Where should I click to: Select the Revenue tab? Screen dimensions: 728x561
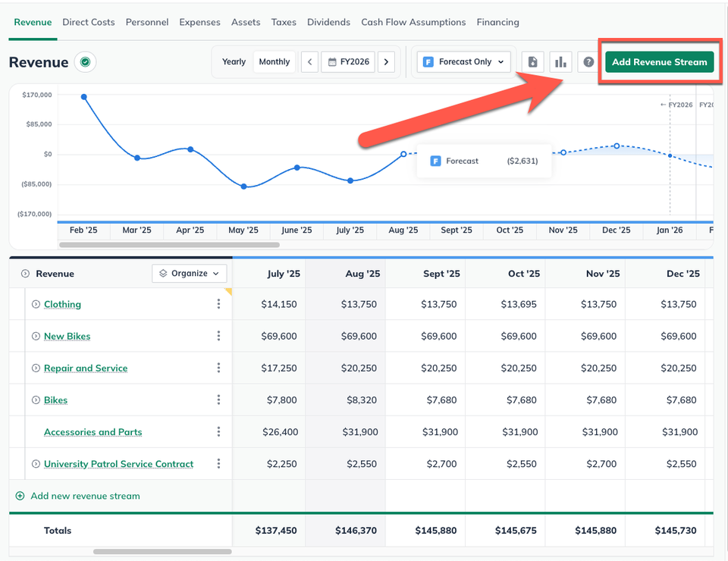pyautogui.click(x=33, y=22)
